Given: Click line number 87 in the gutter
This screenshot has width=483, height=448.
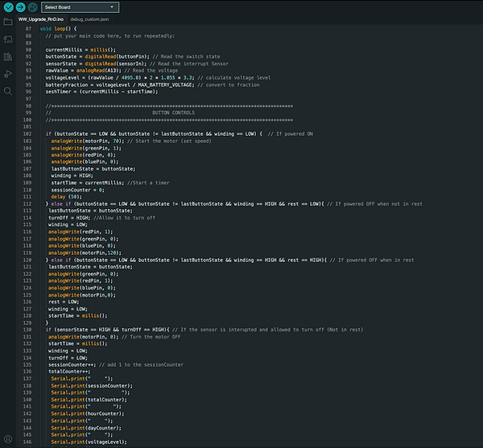Looking at the screenshot, I should (30, 29).
